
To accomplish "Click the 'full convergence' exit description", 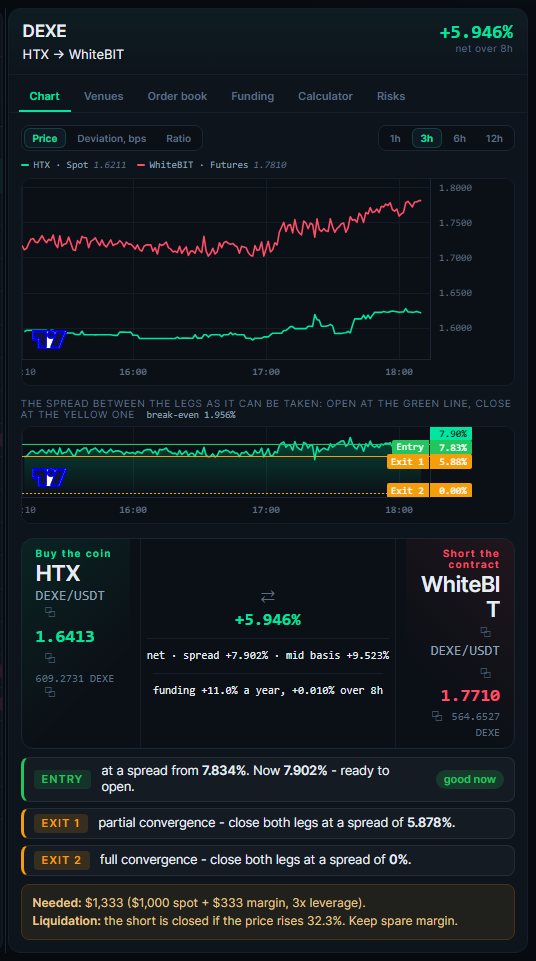I will click(x=255, y=860).
